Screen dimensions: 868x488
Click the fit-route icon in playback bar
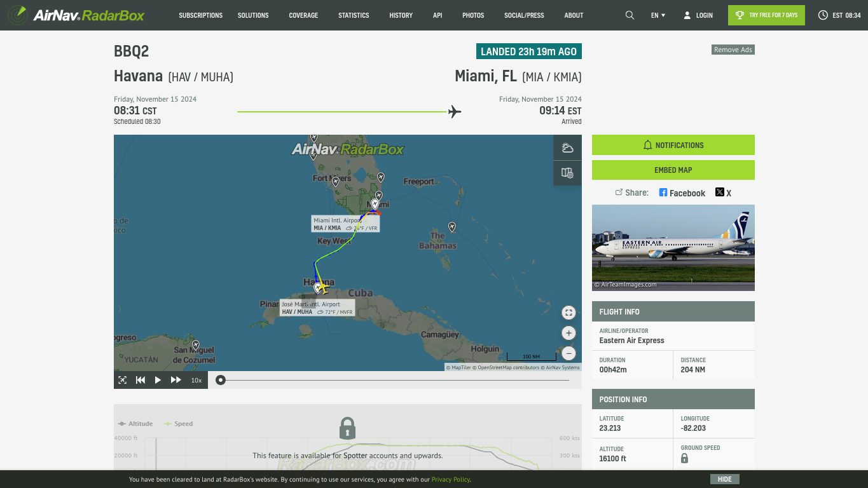[123, 380]
